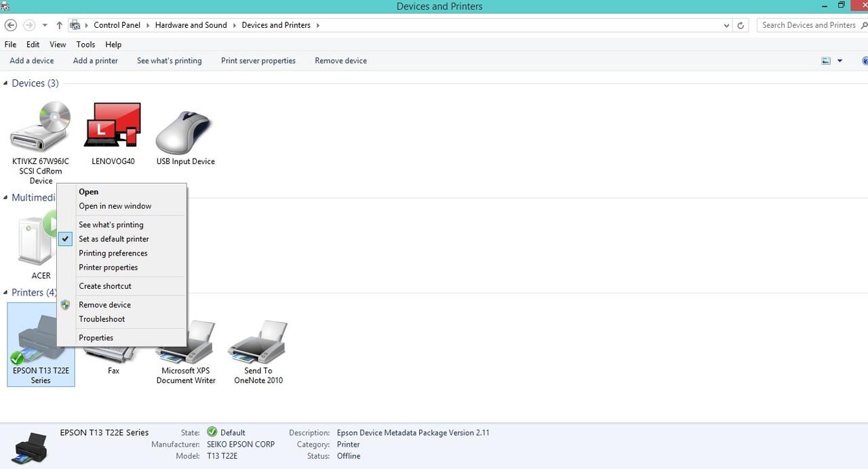Click the Default state value in details pane
The width and height of the screenshot is (868, 469).
[x=233, y=432]
